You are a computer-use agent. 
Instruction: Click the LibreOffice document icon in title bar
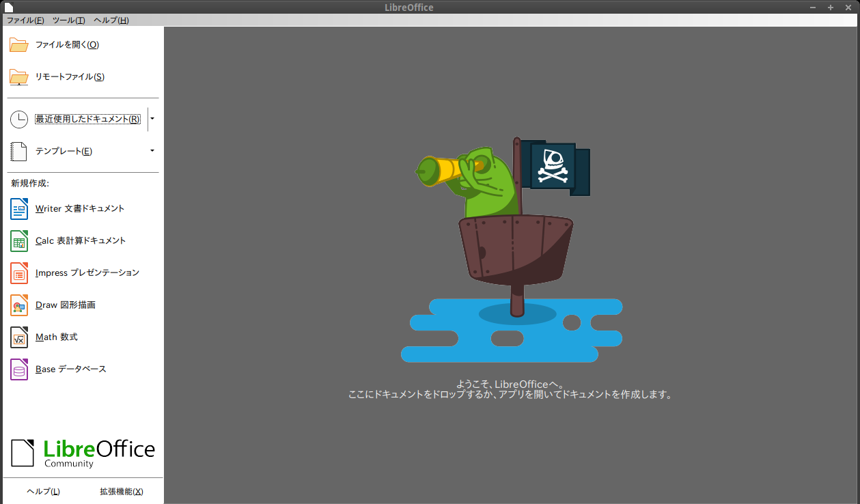(8, 7)
